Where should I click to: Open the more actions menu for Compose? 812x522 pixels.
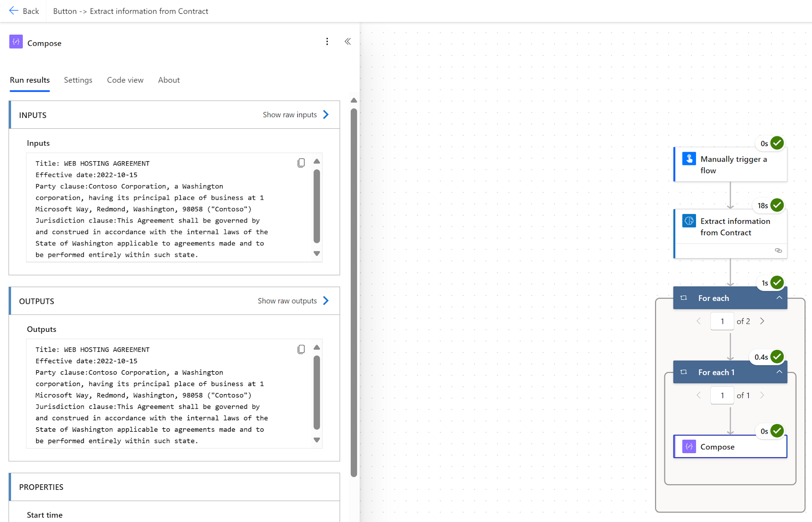[327, 42]
